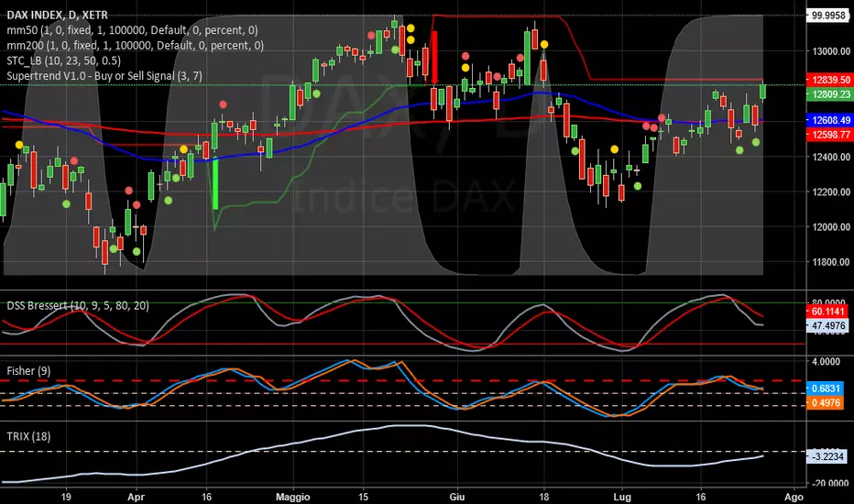Screen dimensions: 854x504
Task: Click the 11800.00 price axis label
Action: 831,262
